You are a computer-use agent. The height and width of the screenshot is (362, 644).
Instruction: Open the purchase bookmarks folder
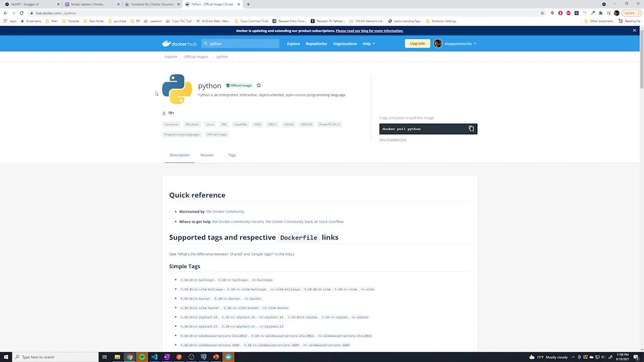(117, 21)
